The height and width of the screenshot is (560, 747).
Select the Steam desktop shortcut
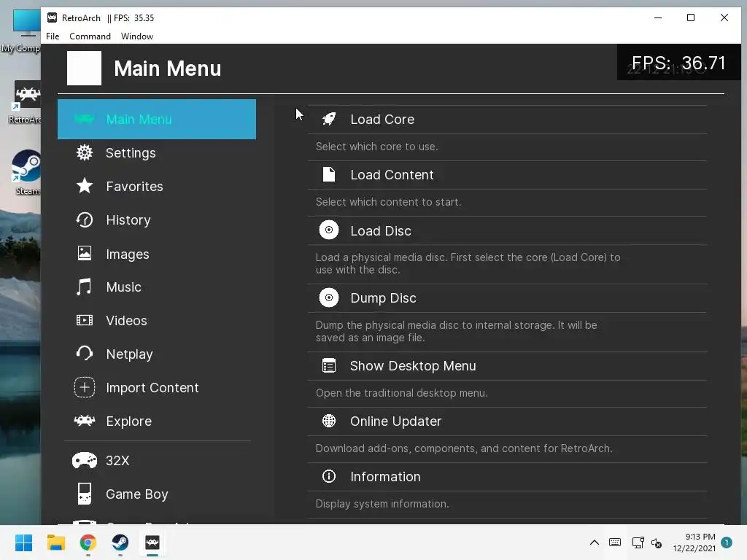pos(26,172)
